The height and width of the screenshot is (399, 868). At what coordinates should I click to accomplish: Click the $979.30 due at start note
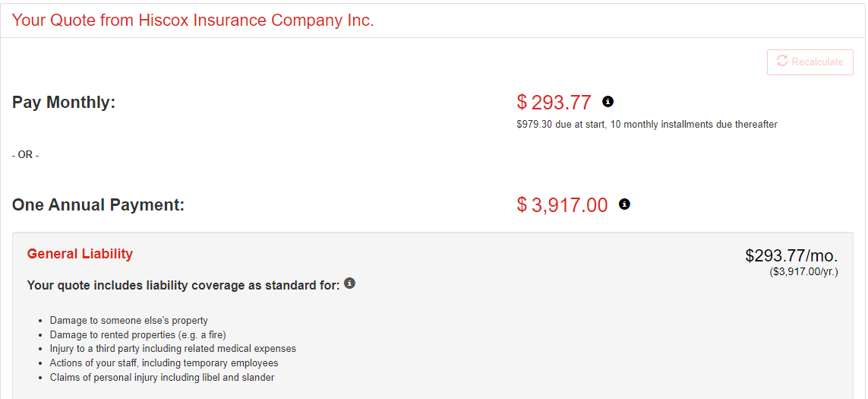tap(646, 124)
